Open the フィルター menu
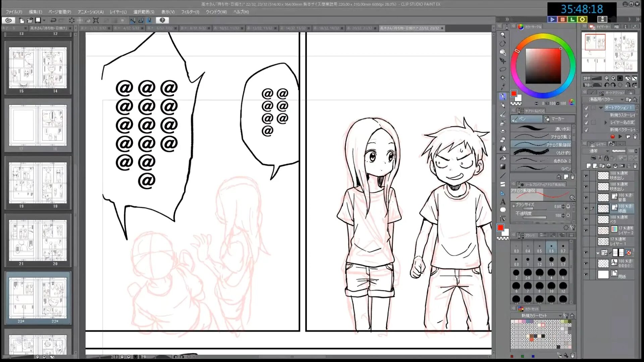Viewport: 644px width, 362px height. 191,12
